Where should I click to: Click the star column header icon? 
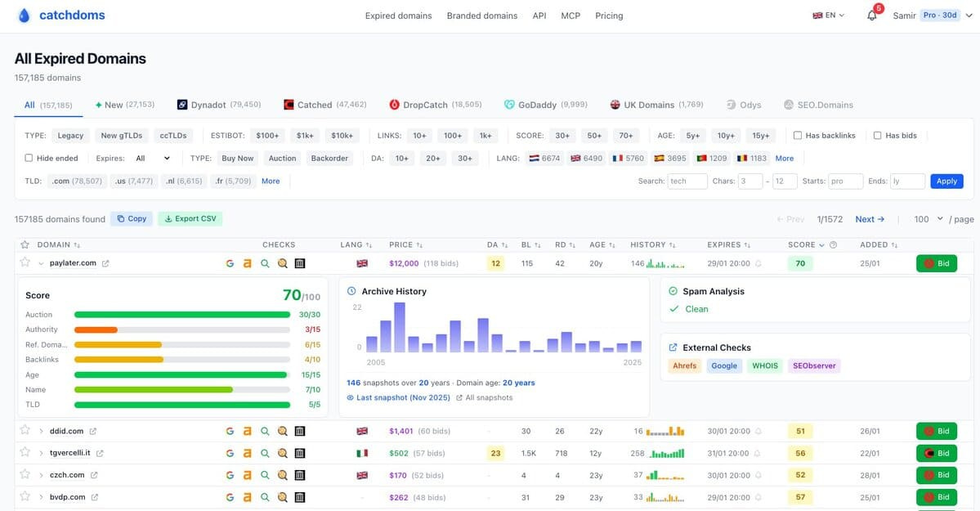tap(25, 244)
